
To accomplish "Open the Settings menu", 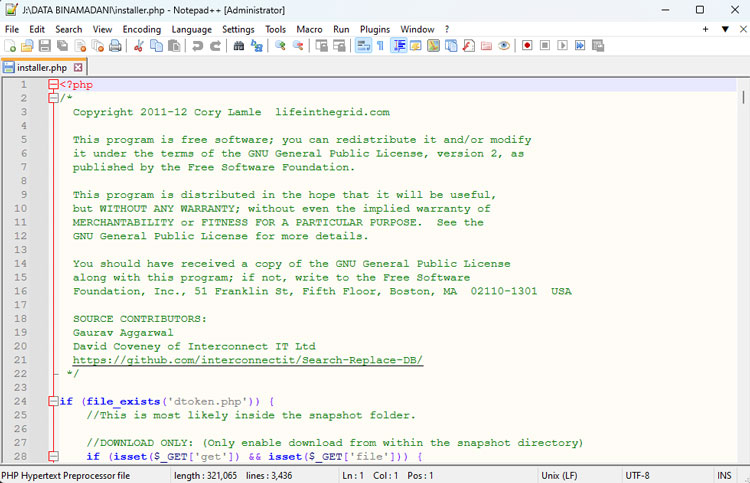I will click(x=238, y=29).
